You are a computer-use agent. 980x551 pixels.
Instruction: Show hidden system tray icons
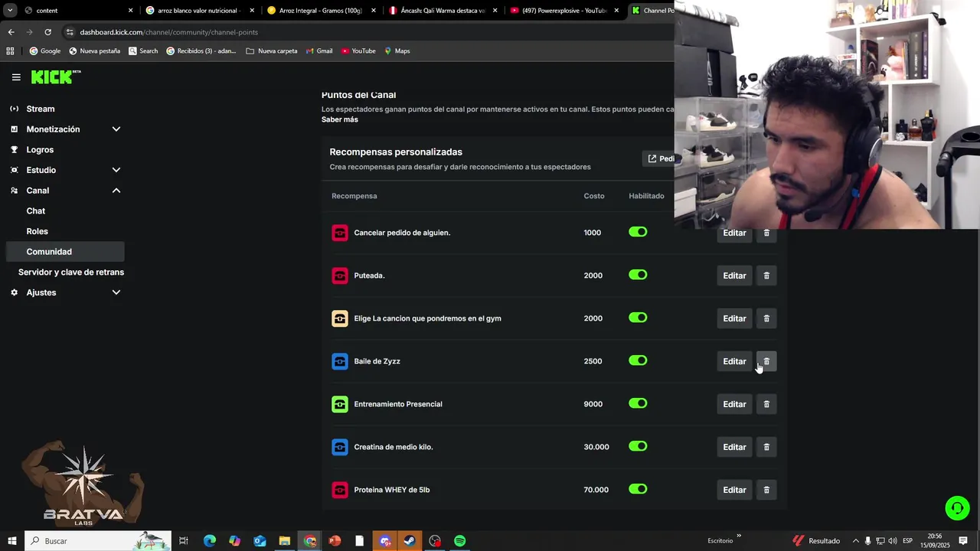(x=856, y=541)
